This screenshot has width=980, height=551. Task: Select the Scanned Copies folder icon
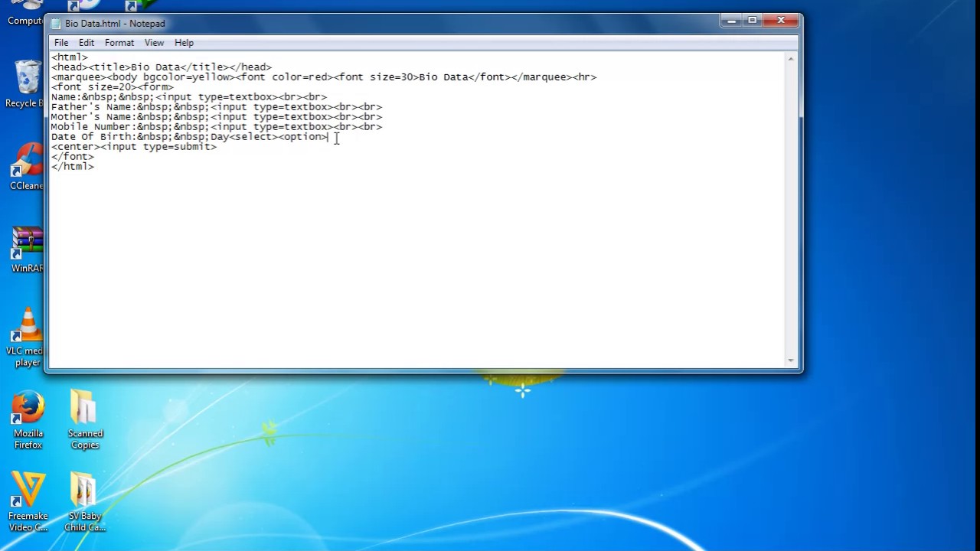click(85, 420)
